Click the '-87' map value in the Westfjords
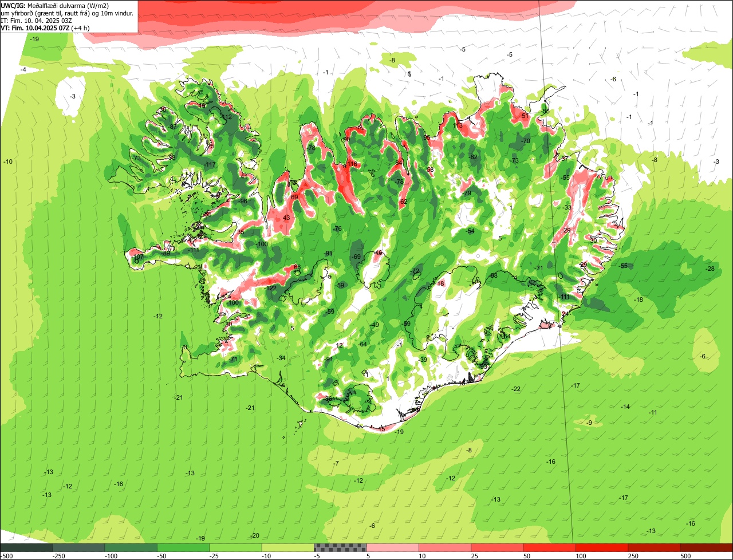 tap(172, 127)
